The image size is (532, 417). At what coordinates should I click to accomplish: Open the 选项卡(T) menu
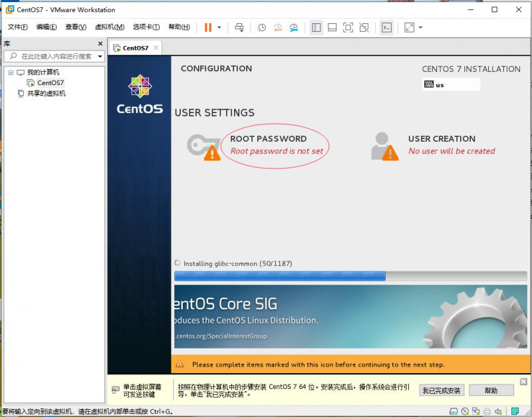[x=146, y=27]
